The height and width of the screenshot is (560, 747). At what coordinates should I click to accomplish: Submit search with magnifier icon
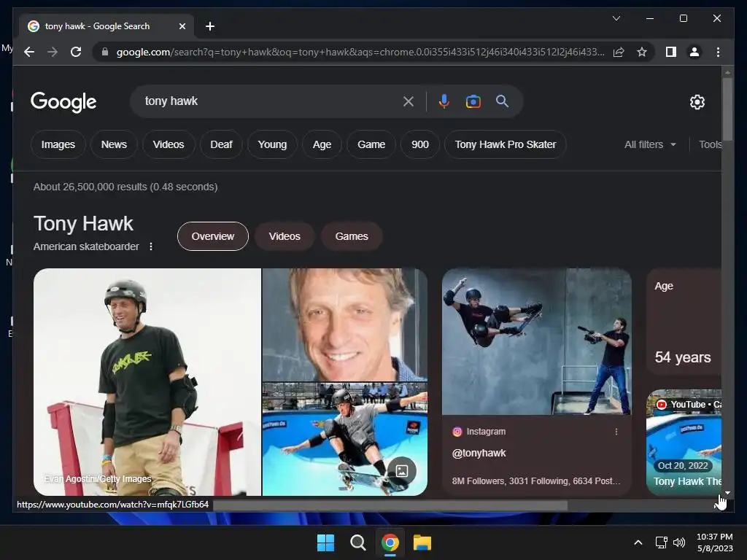(x=502, y=101)
